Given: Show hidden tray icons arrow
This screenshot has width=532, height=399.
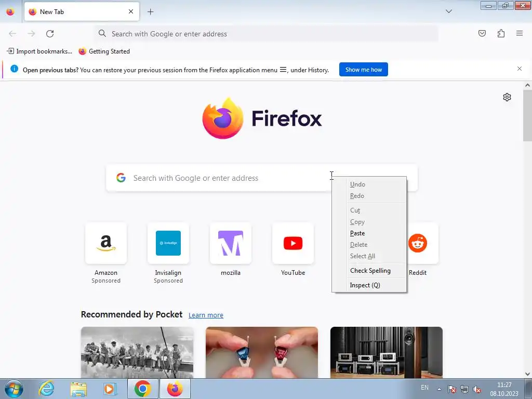Looking at the screenshot, I should (x=439, y=389).
